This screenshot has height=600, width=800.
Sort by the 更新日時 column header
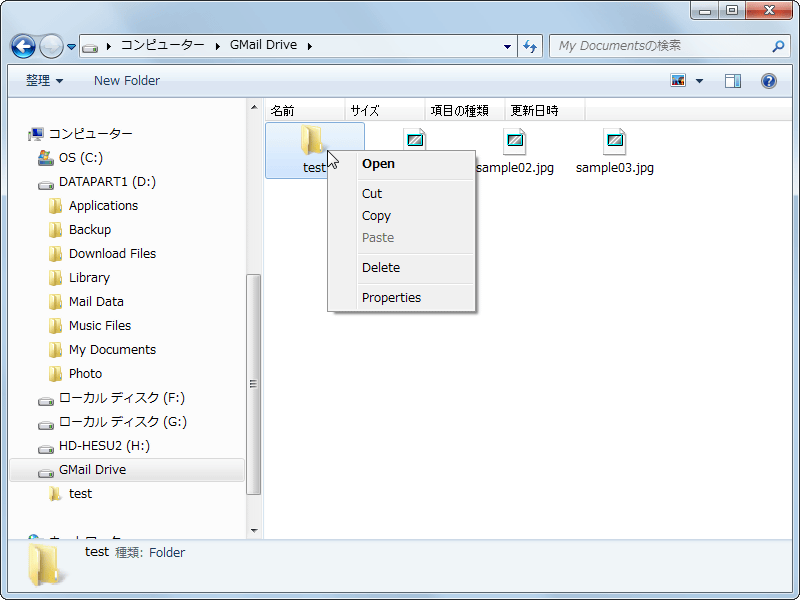[545, 110]
